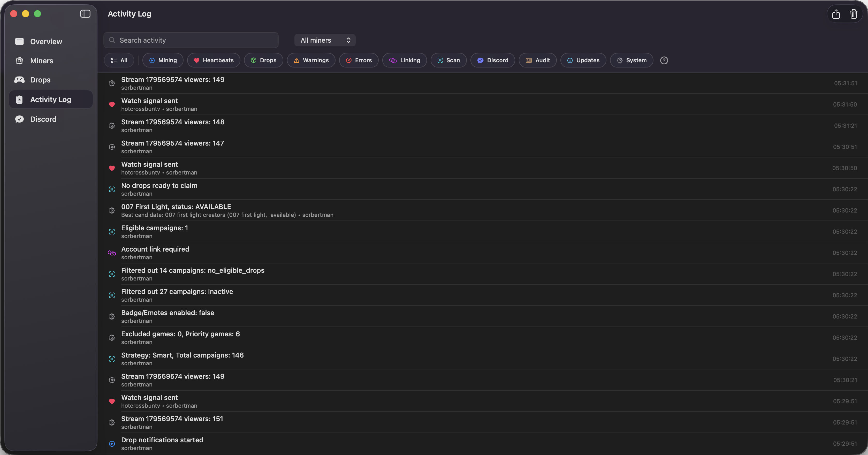Filter log by Mining
Viewport: 868px width, 455px height.
pos(163,60)
